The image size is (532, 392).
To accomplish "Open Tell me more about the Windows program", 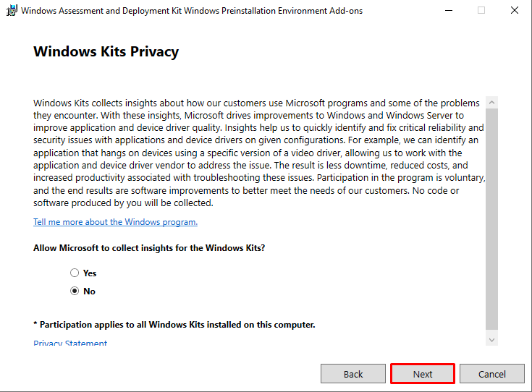I will point(115,222).
